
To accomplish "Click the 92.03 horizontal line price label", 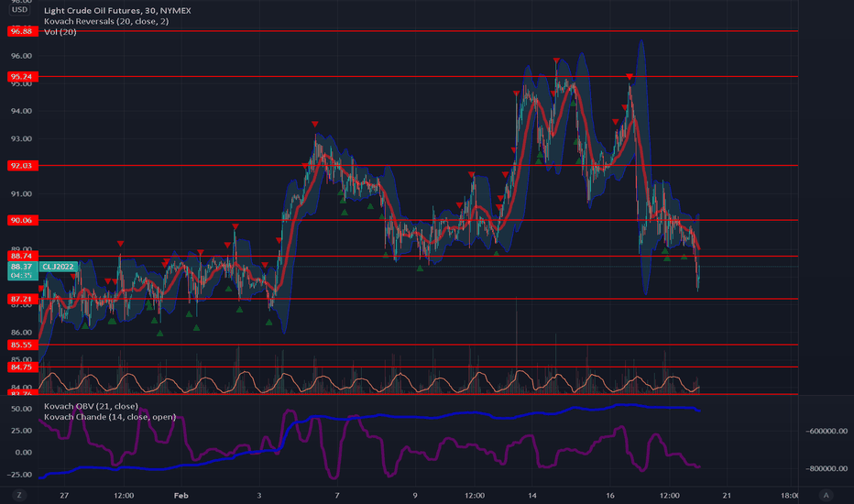I will (x=22, y=166).
